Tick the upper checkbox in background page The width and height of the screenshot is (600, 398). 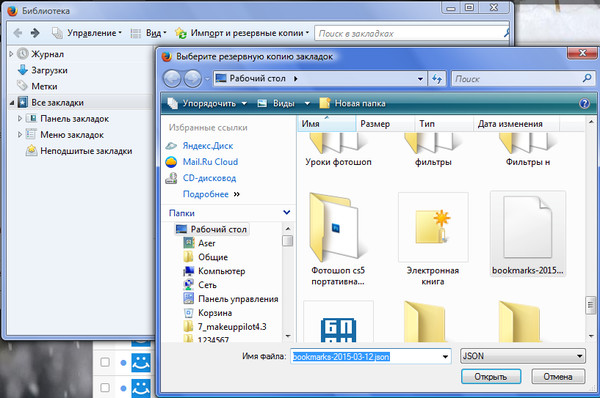105,362
